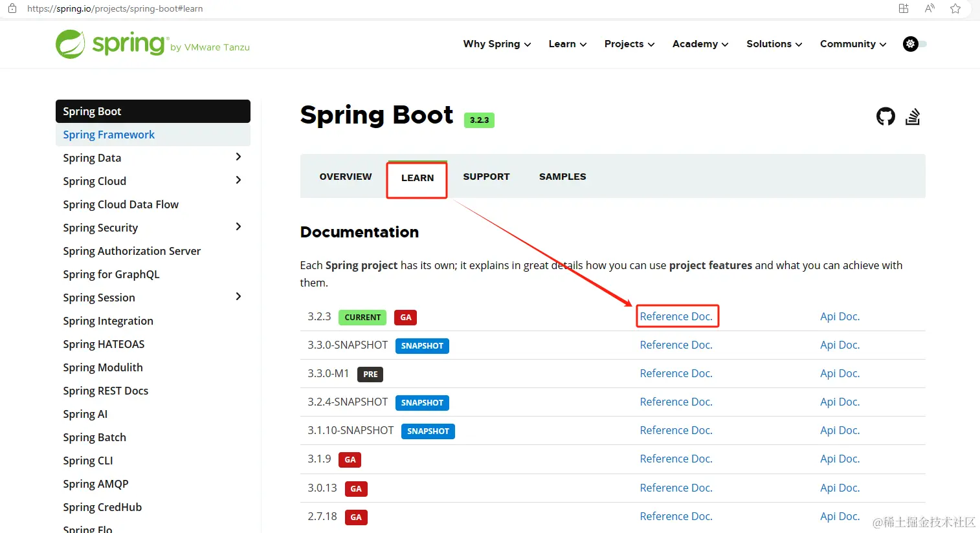Image resolution: width=980 pixels, height=533 pixels.
Task: Add page to favorites with star icon
Action: point(955,8)
